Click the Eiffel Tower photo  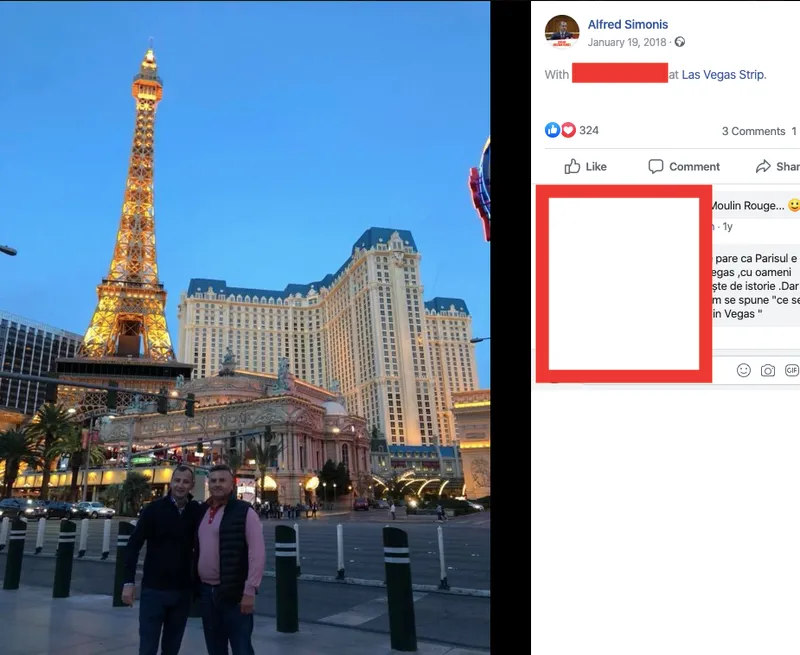tap(245, 328)
